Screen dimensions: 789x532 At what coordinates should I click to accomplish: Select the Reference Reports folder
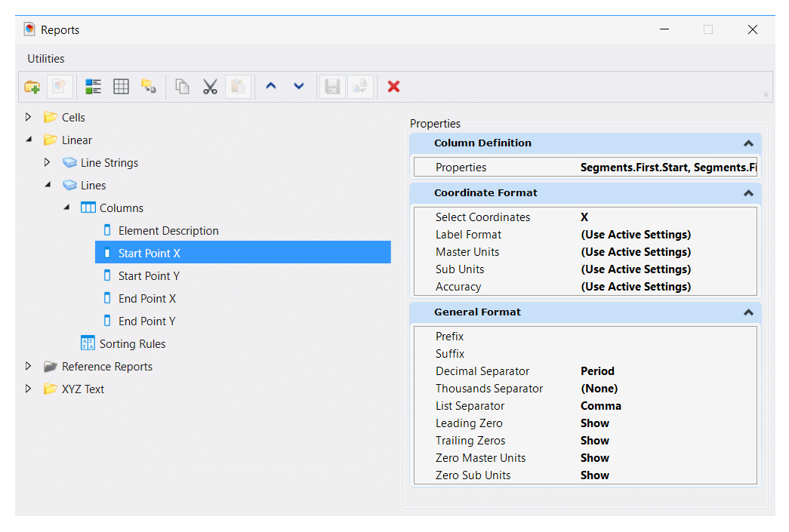coord(107,367)
